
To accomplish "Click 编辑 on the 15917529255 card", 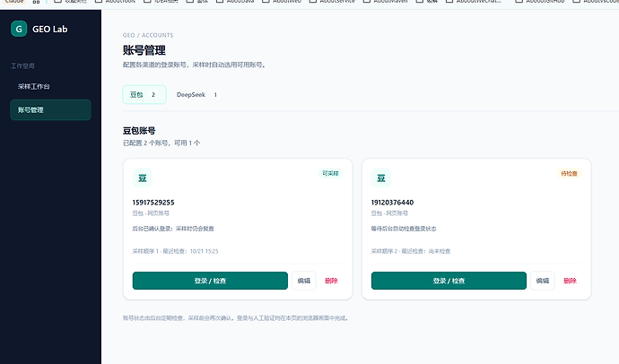I will click(x=303, y=281).
